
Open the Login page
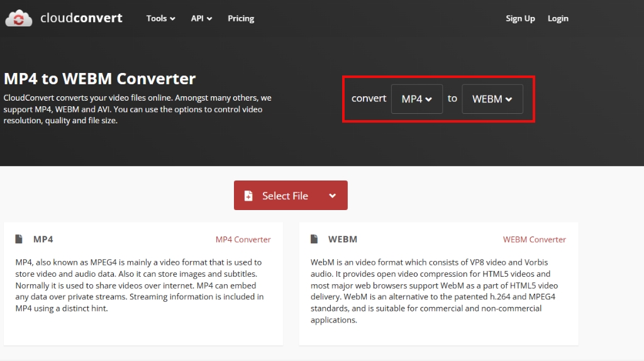(x=558, y=18)
